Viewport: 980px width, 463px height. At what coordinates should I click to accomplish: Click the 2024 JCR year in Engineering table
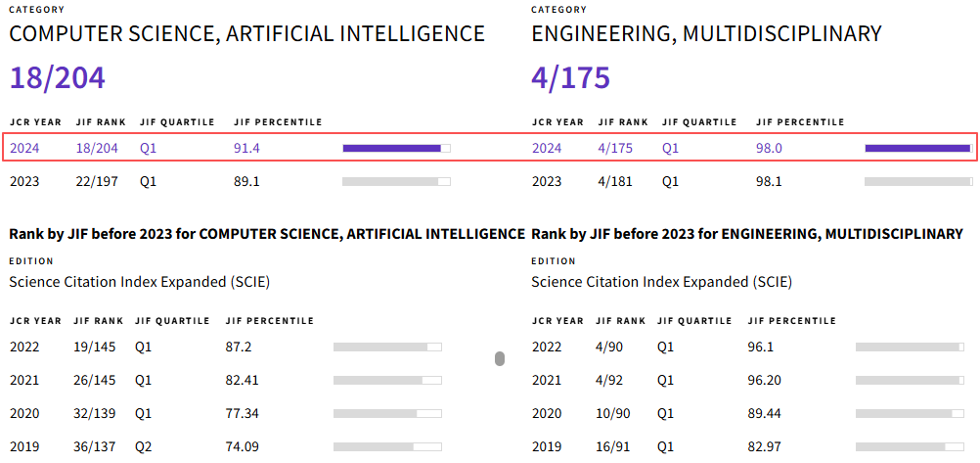point(547,149)
